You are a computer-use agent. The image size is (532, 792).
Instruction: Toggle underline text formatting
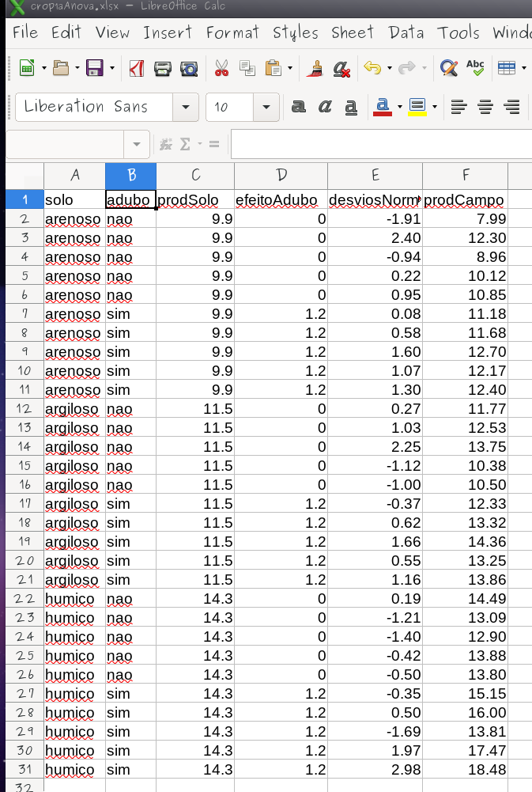pos(351,107)
